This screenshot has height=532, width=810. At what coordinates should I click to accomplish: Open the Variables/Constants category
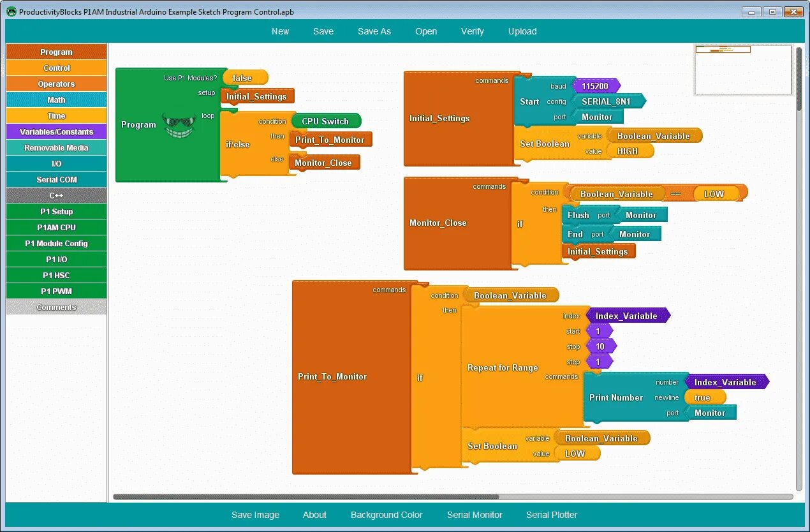(56, 131)
